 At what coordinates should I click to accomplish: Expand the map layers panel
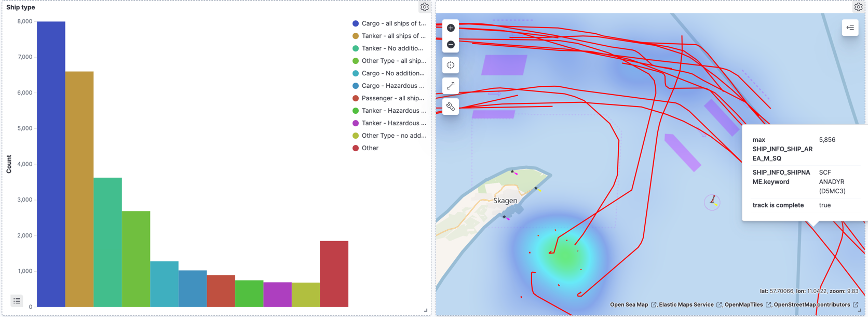850,28
